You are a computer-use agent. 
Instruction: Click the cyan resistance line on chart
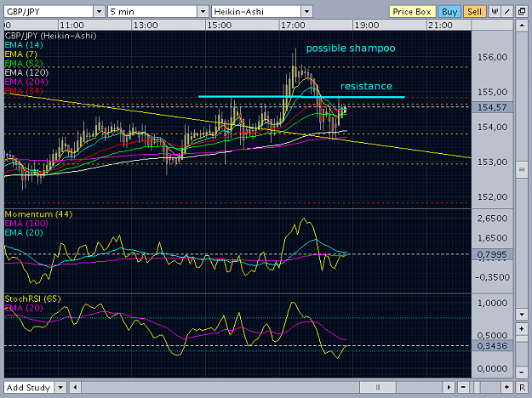301,97
